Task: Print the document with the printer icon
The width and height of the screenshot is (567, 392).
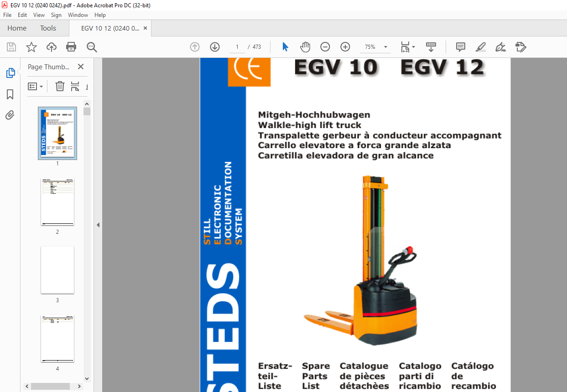Action: pos(71,47)
